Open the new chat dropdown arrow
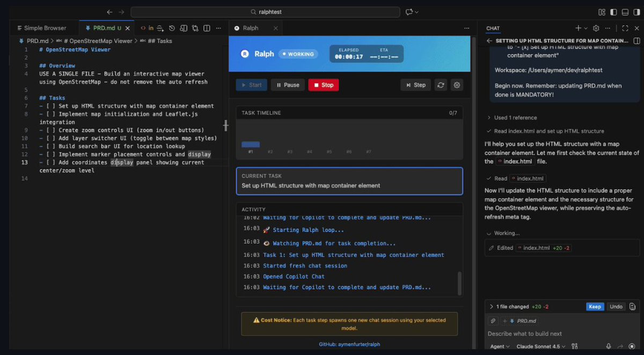 pyautogui.click(x=586, y=28)
